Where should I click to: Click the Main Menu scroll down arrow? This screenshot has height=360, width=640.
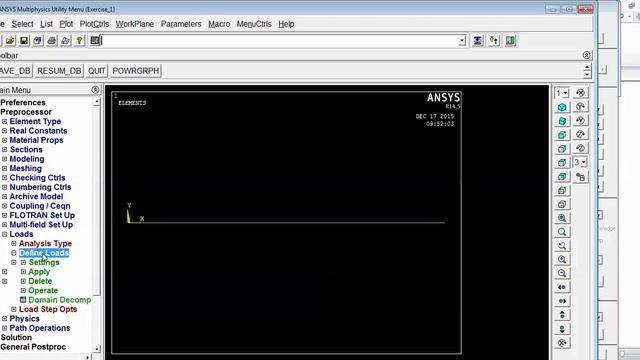point(97,349)
